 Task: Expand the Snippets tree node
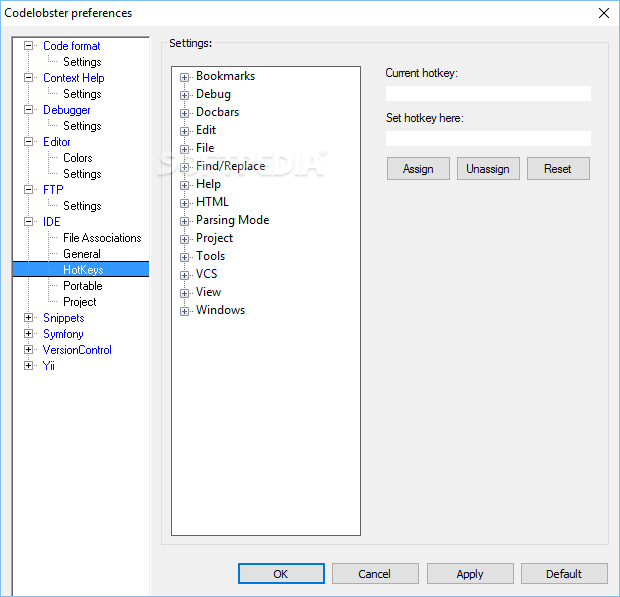click(x=28, y=318)
